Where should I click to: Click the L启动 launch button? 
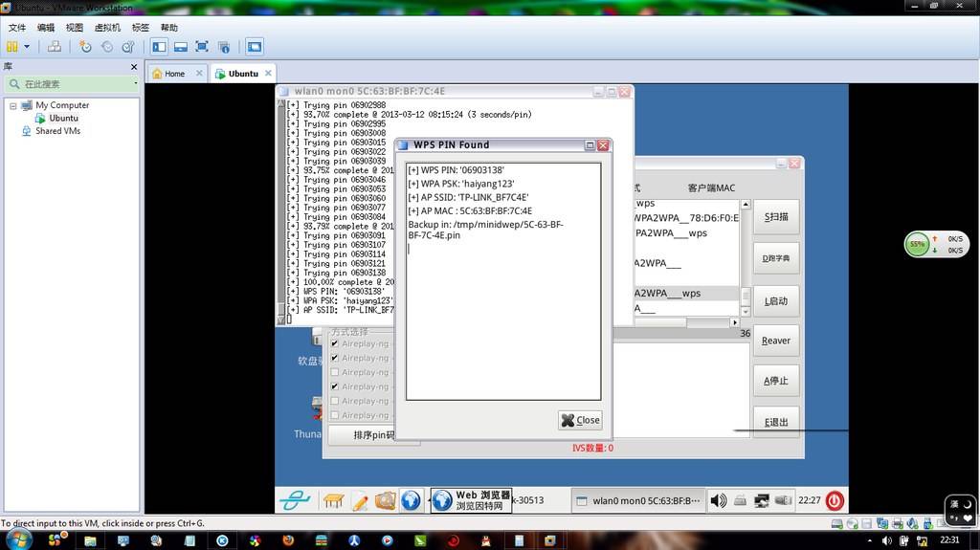point(776,300)
